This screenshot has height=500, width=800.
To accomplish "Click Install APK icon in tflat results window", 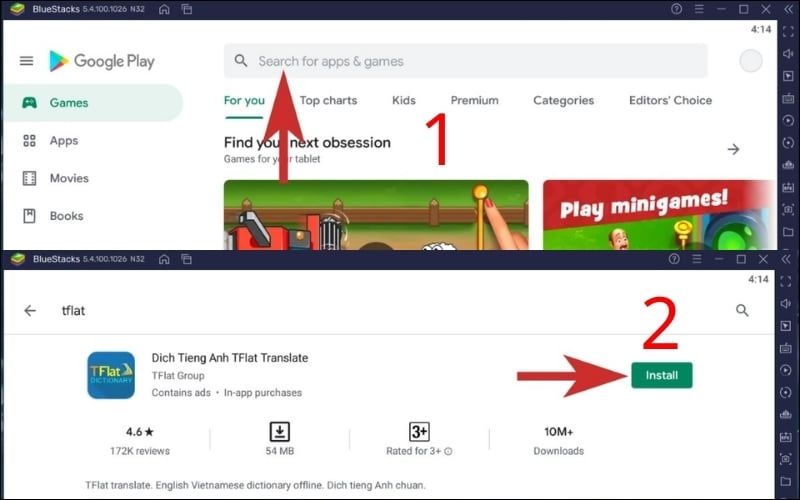I will [x=786, y=437].
